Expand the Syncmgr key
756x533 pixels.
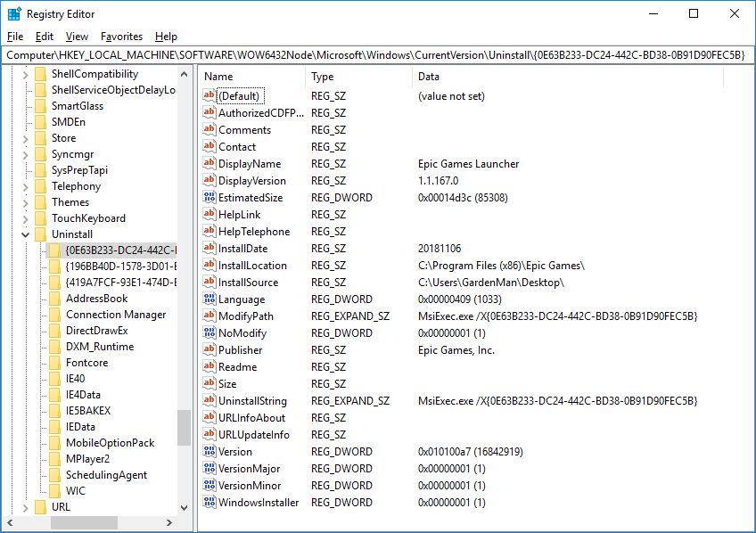(26, 155)
